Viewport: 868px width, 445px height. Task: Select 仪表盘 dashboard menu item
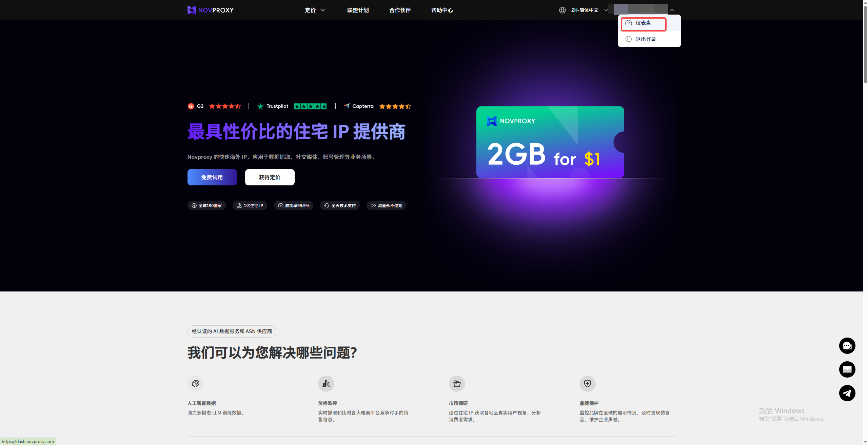click(643, 23)
